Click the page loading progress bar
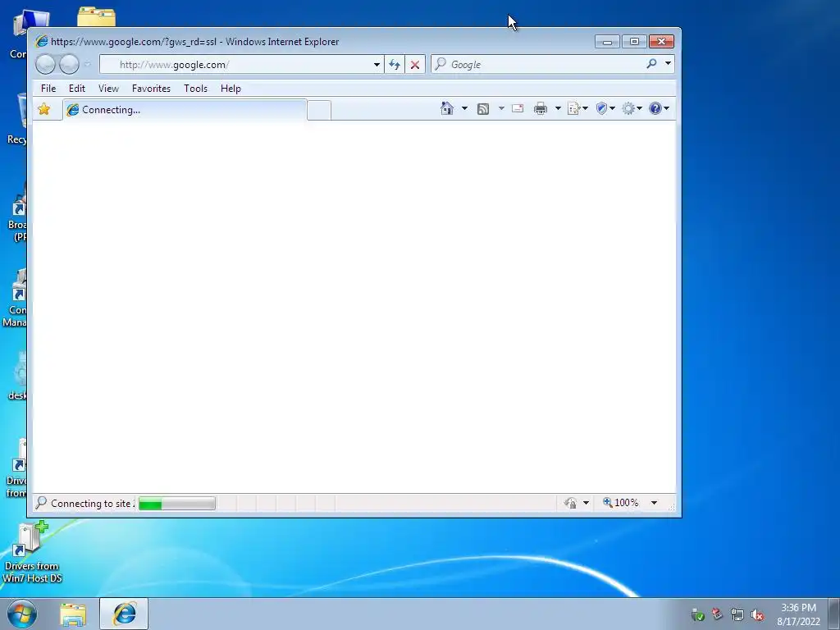 click(177, 504)
